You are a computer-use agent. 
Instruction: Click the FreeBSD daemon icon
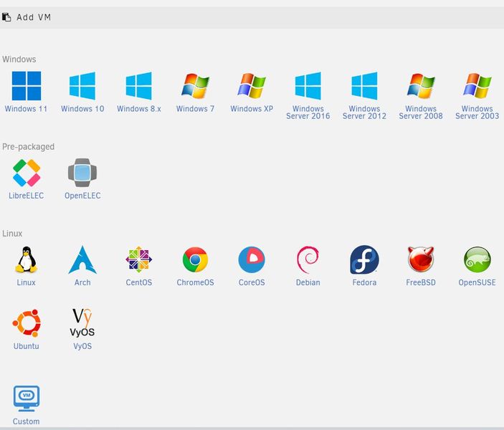[421, 259]
